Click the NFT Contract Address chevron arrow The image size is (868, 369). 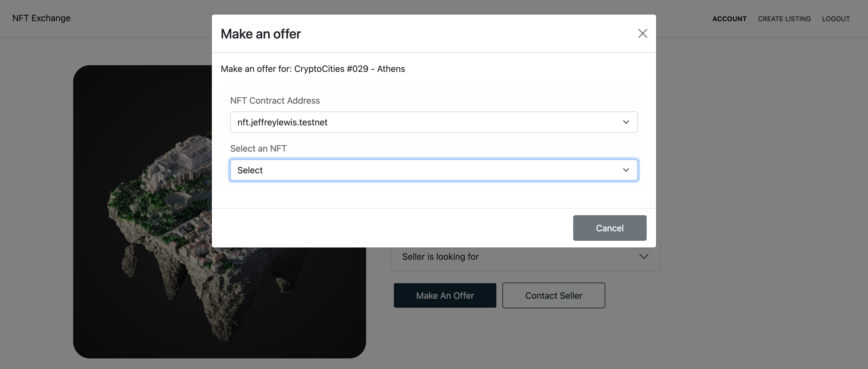(x=626, y=122)
